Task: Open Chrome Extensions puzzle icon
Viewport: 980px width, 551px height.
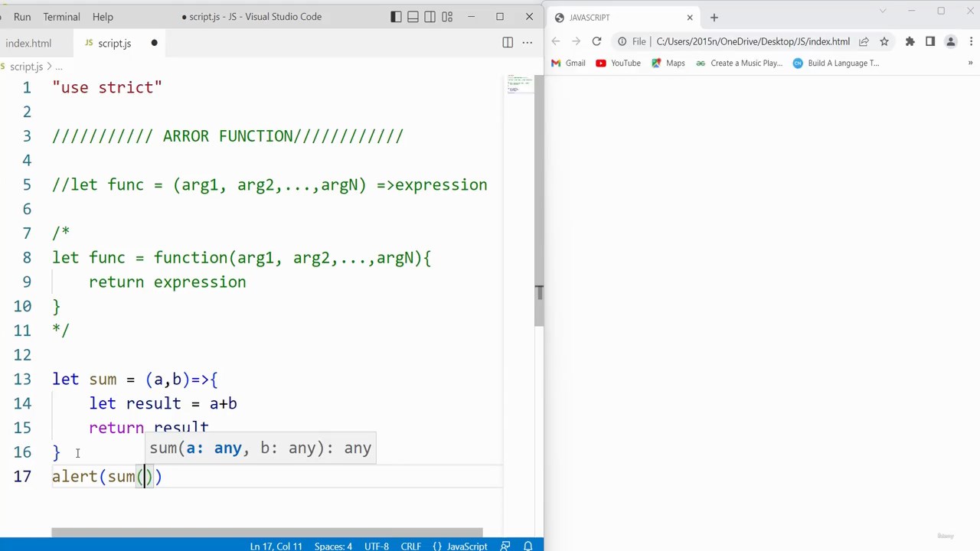Action: pyautogui.click(x=910, y=41)
